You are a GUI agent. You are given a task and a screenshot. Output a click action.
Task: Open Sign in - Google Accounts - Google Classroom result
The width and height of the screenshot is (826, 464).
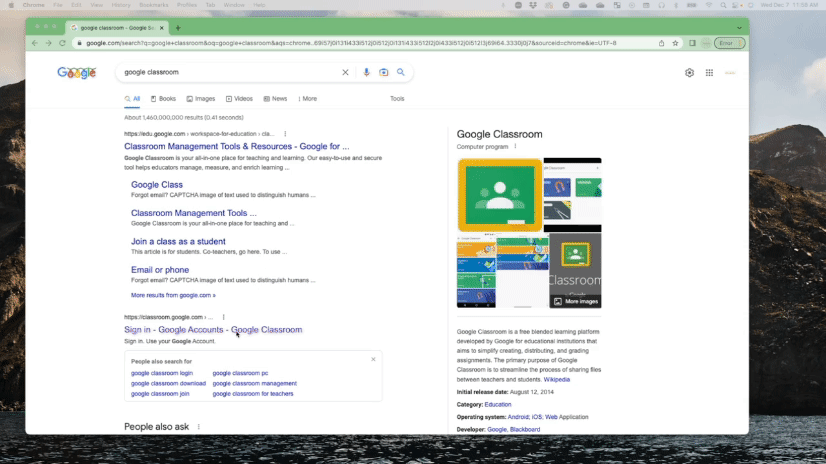[213, 330]
